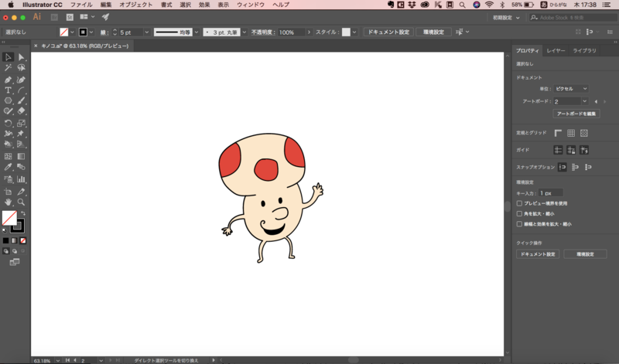The image size is (619, 364).
Task: Open the オブジェクト menu
Action: (136, 5)
